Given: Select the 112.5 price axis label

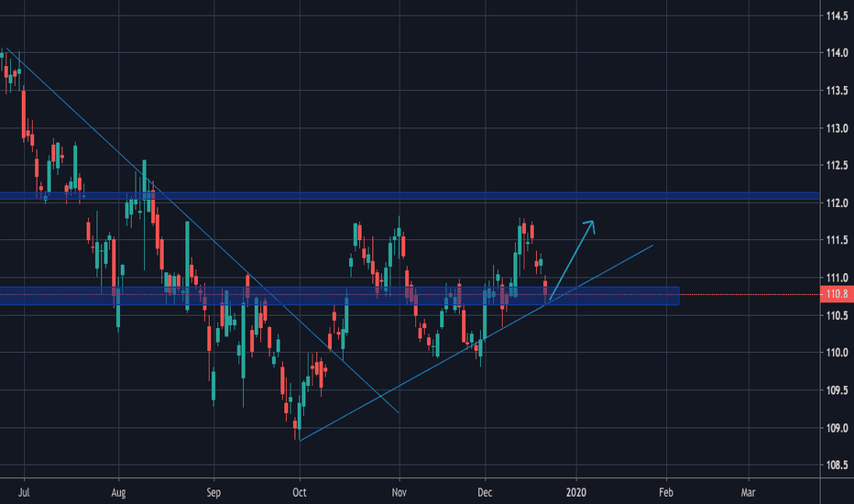Looking at the screenshot, I should coord(838,165).
